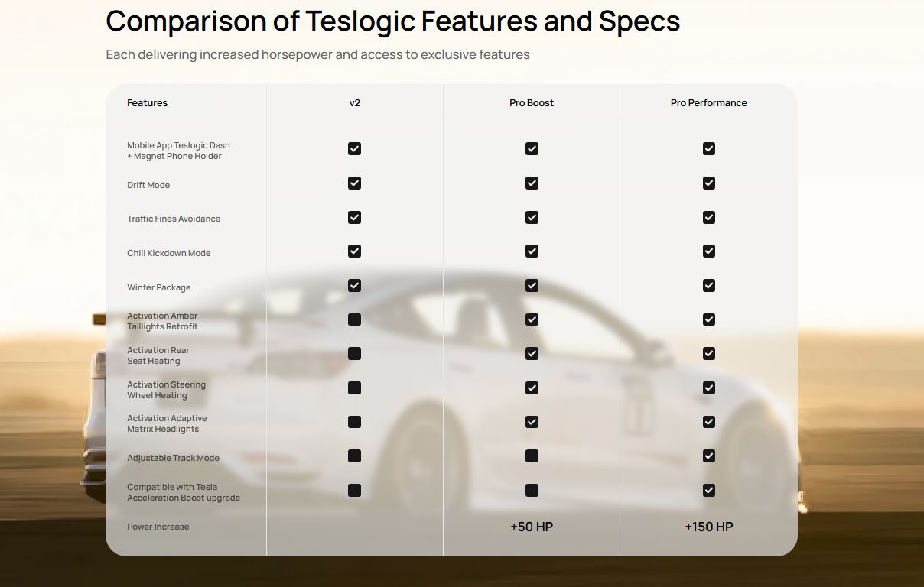Click Pro Performance Adjustable Track Mode checkbox

709,456
